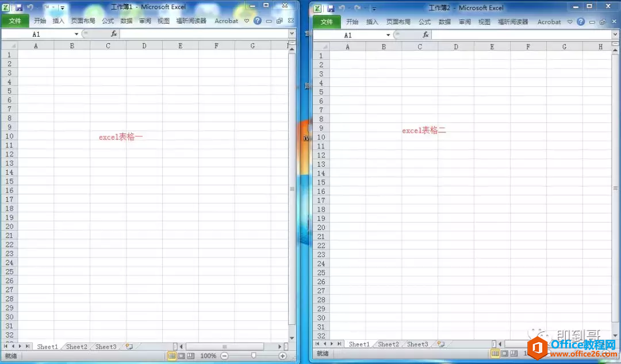Open the 开始 tab in 工作簿1
This screenshot has width=621, height=364.
[x=40, y=21]
